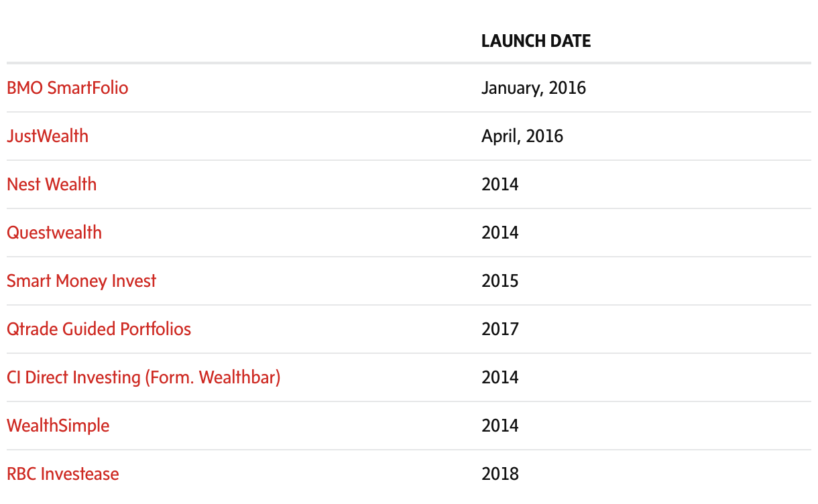Click the April, 2016 launch date text

[522, 136]
